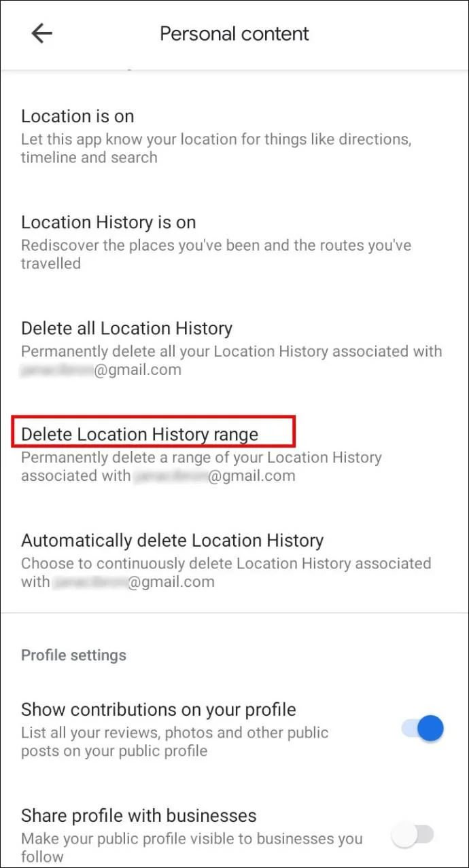Click the Share profile with businesses description
469x868 pixels.
(x=192, y=847)
